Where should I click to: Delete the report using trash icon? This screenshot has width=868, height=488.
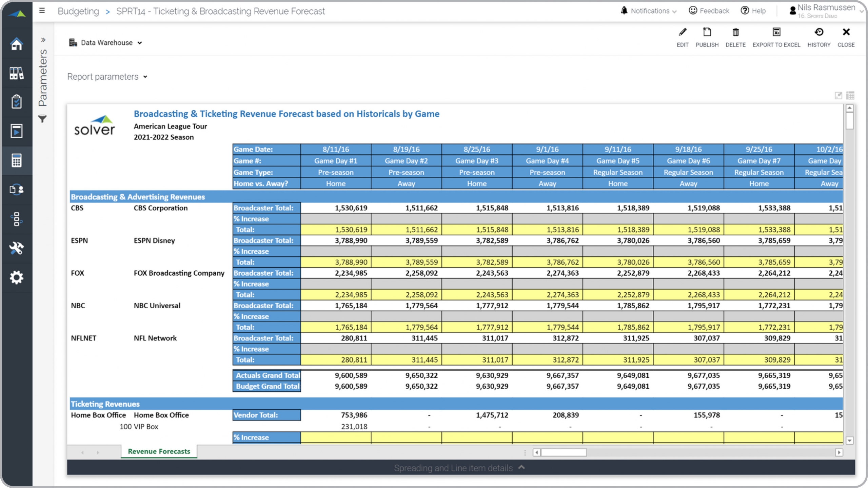(735, 33)
